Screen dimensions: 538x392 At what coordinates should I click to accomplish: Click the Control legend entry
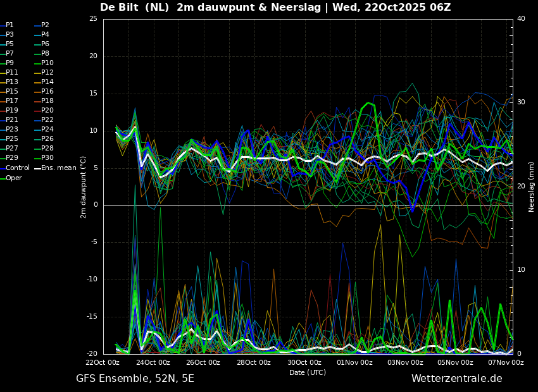tap(17, 168)
